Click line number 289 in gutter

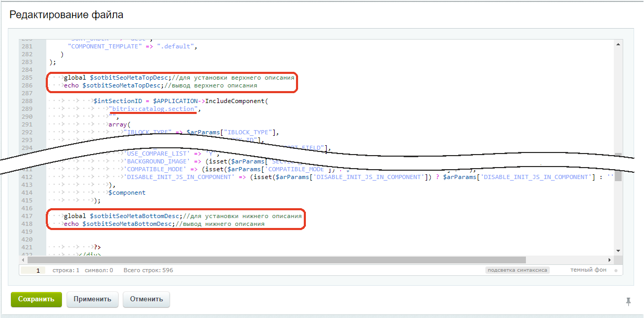point(27,109)
